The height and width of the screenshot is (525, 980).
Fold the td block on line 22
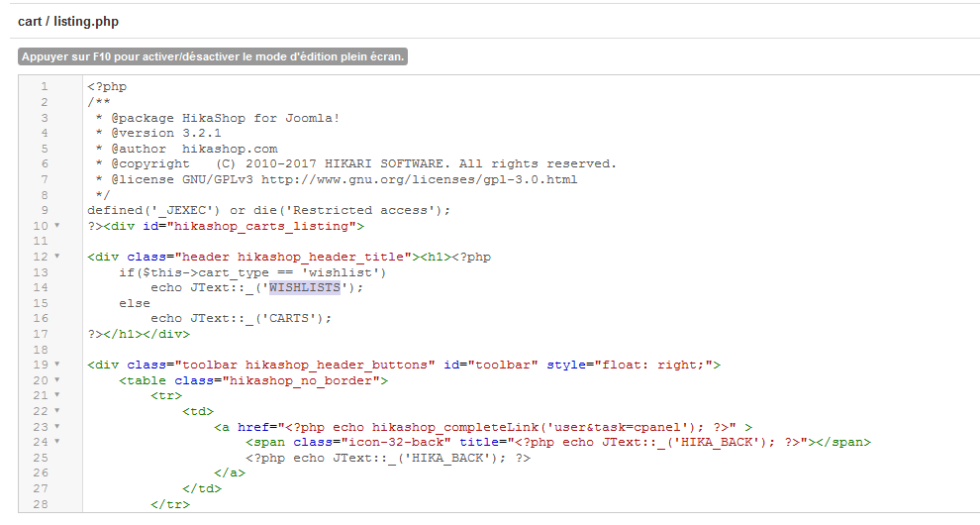(x=56, y=411)
